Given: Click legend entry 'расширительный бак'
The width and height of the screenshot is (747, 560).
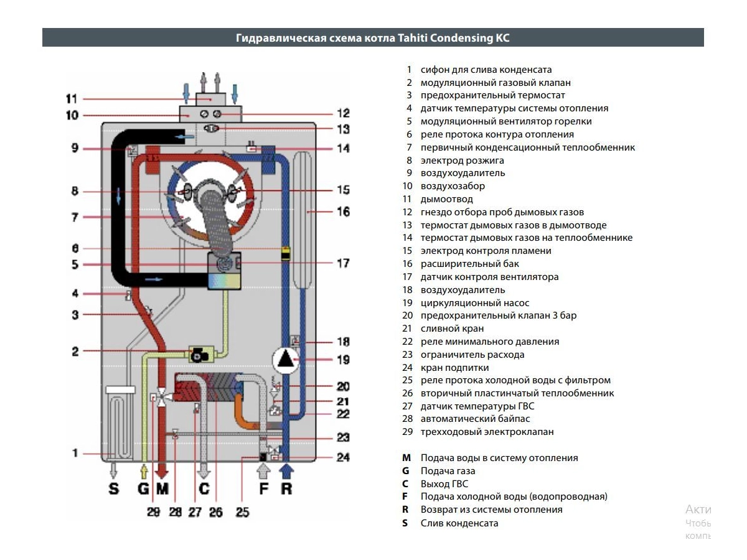Looking at the screenshot, I should (470, 264).
